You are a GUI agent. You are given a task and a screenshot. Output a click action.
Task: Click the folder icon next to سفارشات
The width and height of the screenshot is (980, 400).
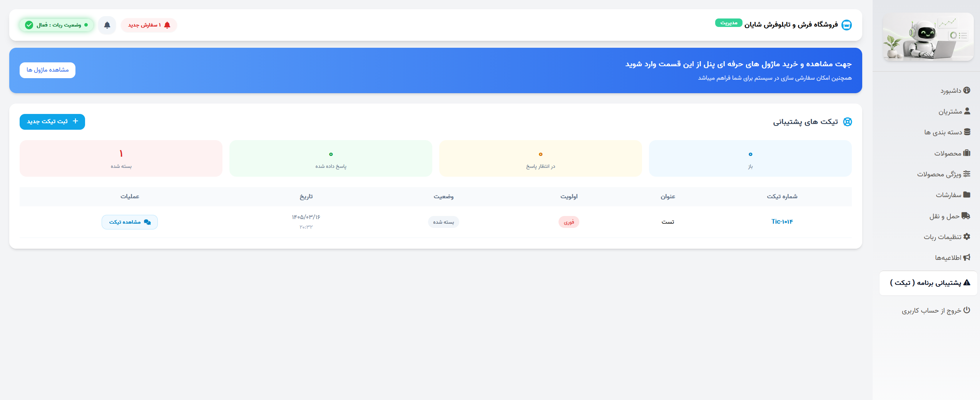point(967,195)
